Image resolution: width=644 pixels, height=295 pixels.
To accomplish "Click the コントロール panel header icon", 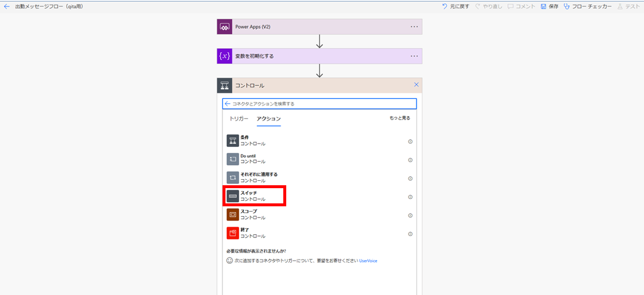I will (224, 85).
